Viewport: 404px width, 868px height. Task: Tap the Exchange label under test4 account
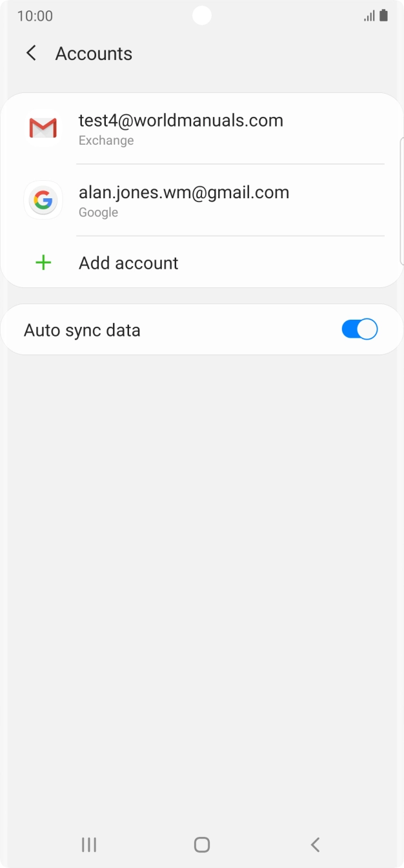pyautogui.click(x=106, y=140)
